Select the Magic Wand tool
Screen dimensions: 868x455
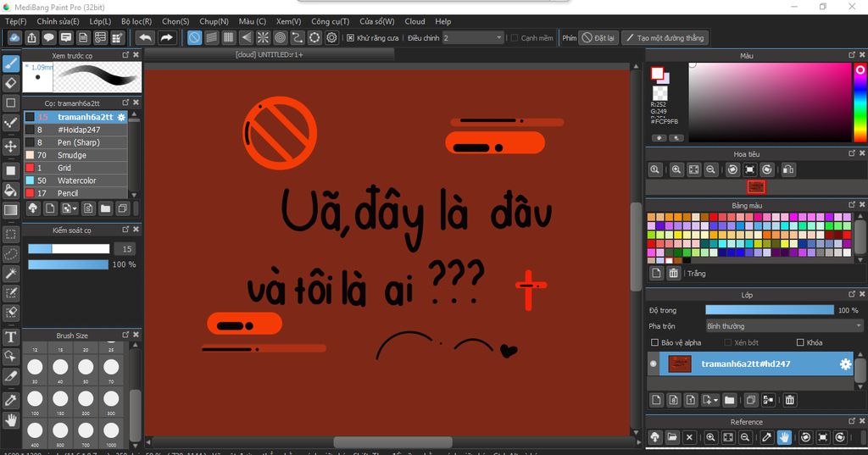[x=10, y=274]
